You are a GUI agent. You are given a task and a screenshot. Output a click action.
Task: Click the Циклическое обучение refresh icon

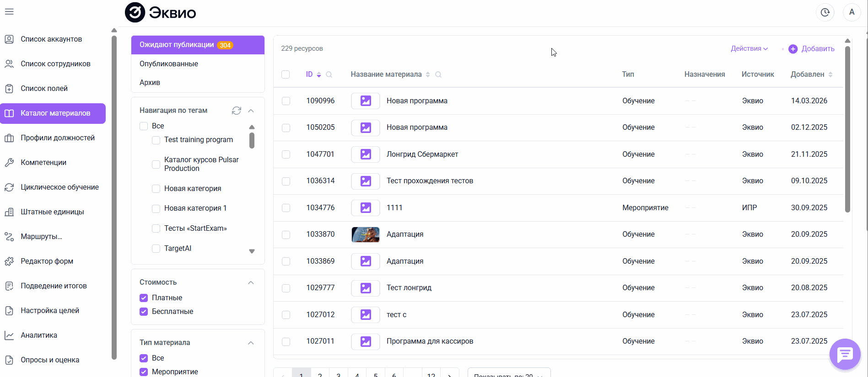pos(9,187)
